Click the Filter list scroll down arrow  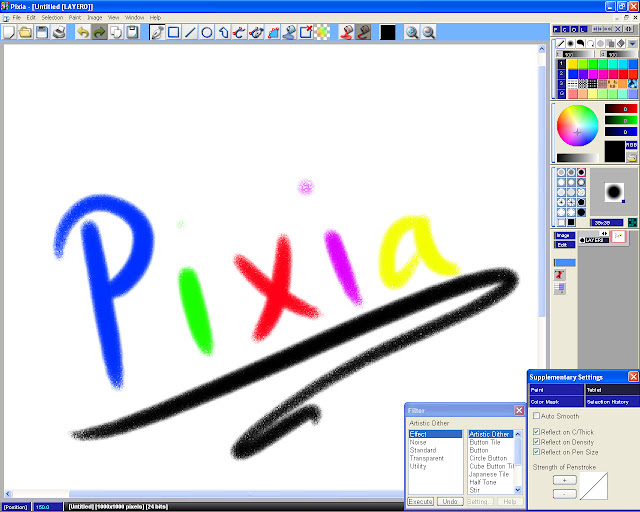point(518,490)
